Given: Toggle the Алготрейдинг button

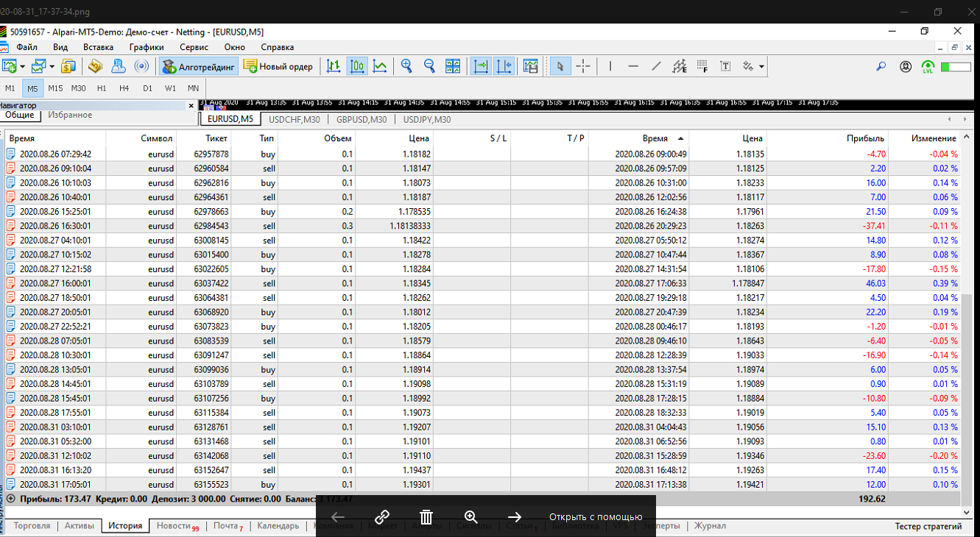Looking at the screenshot, I should (198, 66).
